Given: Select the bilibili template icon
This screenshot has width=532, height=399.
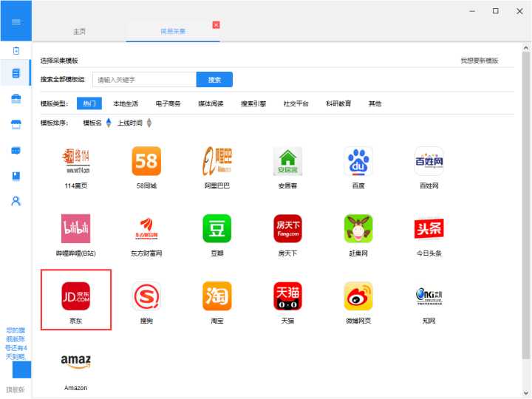Looking at the screenshot, I should pyautogui.click(x=75, y=229).
